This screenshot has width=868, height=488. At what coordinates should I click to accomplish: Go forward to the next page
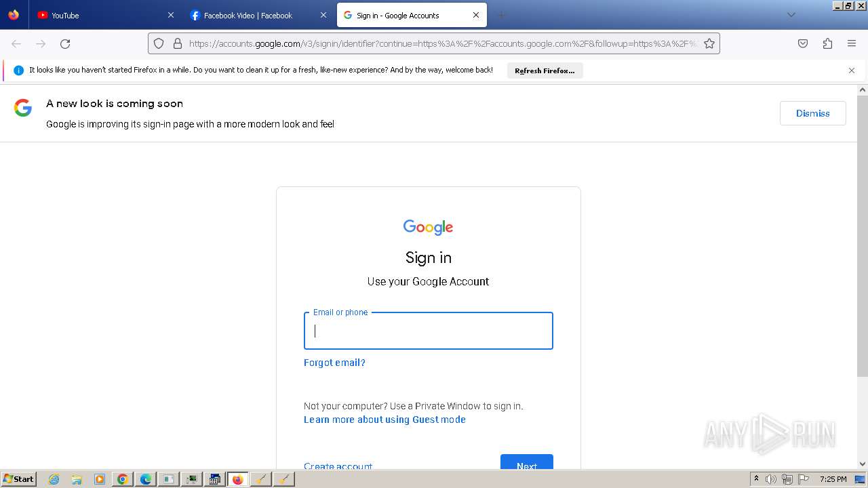pos(41,43)
